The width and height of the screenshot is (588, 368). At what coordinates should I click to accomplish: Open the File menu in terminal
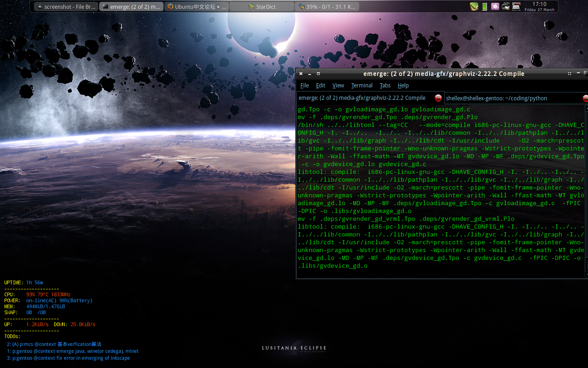pyautogui.click(x=305, y=86)
